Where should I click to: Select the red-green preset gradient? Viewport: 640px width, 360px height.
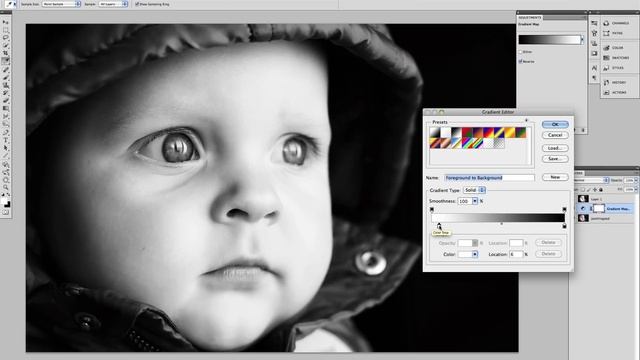click(467, 132)
